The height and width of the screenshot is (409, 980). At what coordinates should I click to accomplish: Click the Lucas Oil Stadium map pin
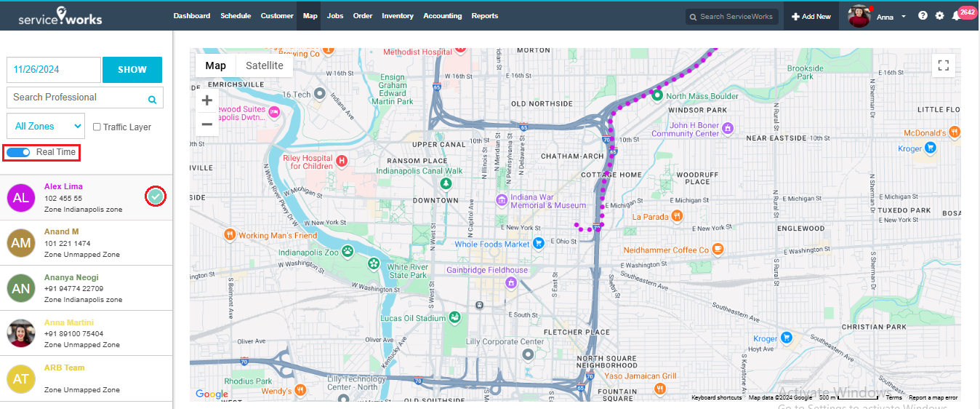(454, 317)
